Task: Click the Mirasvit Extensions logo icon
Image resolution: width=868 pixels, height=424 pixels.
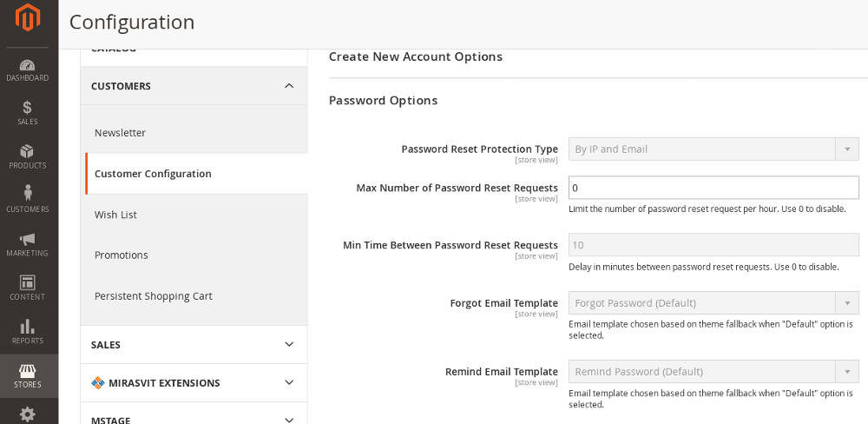Action: coord(98,383)
